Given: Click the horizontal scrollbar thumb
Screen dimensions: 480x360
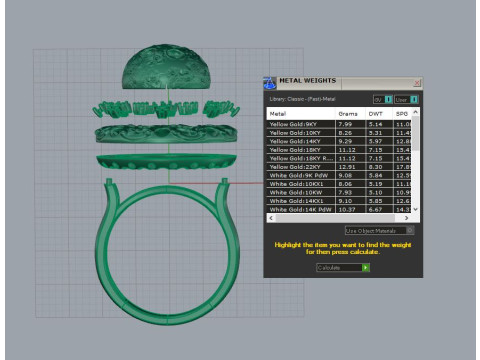Looking at the screenshot, I should click(x=335, y=218).
